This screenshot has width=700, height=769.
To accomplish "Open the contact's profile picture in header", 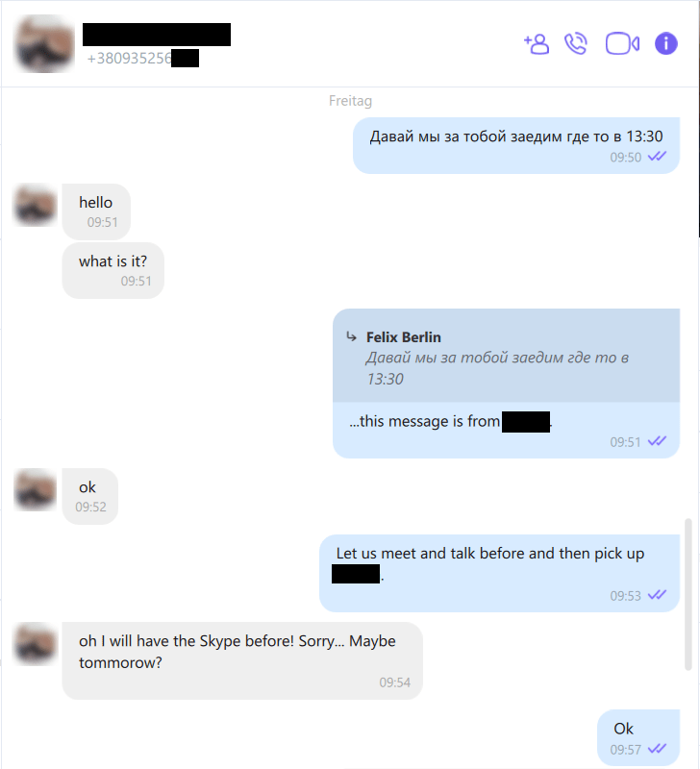I will click(x=45, y=44).
